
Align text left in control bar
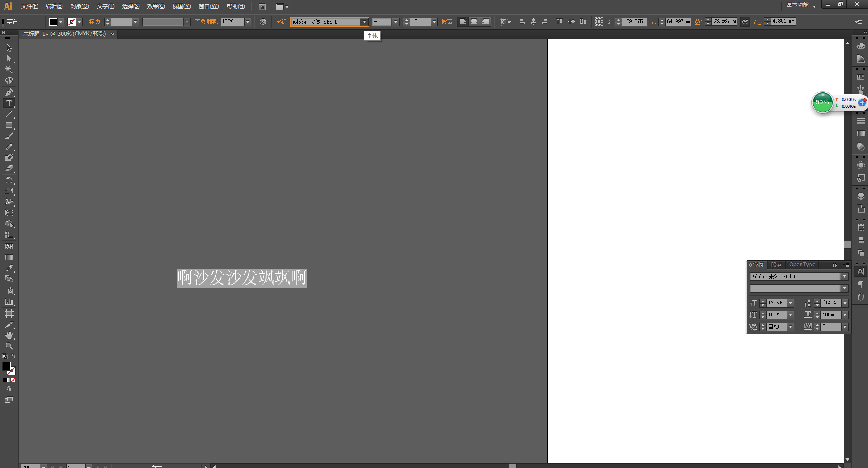coord(462,22)
